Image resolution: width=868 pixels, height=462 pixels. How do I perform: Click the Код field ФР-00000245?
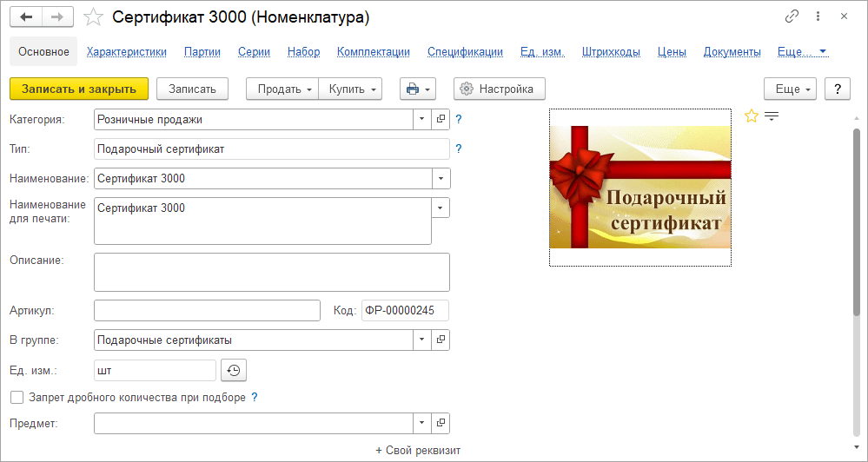tap(405, 310)
